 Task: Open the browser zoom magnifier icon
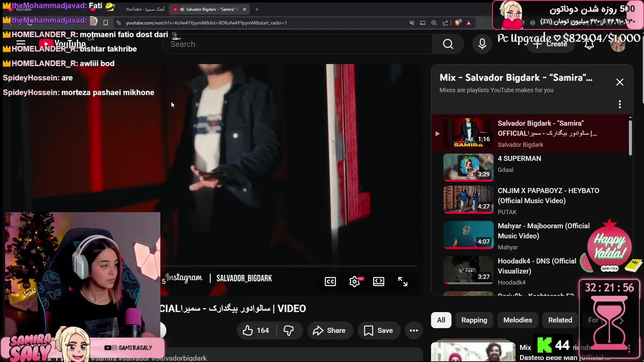click(x=434, y=23)
